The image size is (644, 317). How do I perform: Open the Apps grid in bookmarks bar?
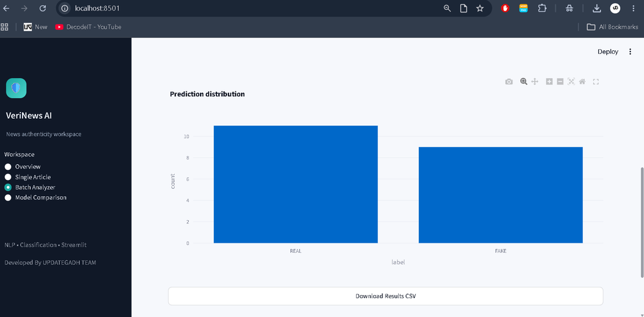pos(4,26)
